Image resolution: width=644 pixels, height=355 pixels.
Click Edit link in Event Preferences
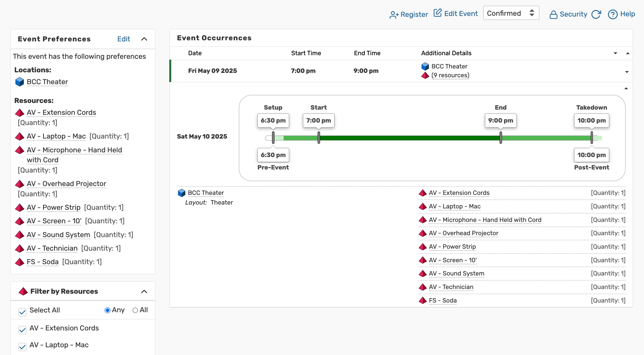tap(123, 39)
